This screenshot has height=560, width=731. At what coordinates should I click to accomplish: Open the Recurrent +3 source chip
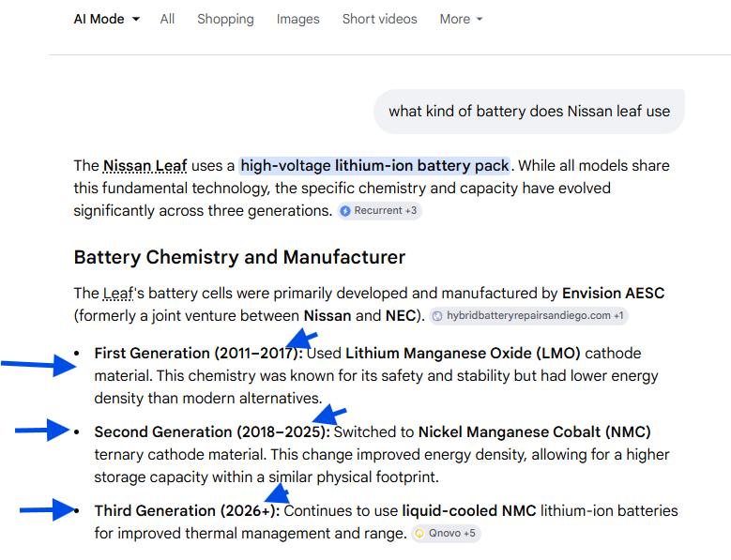[x=379, y=210]
